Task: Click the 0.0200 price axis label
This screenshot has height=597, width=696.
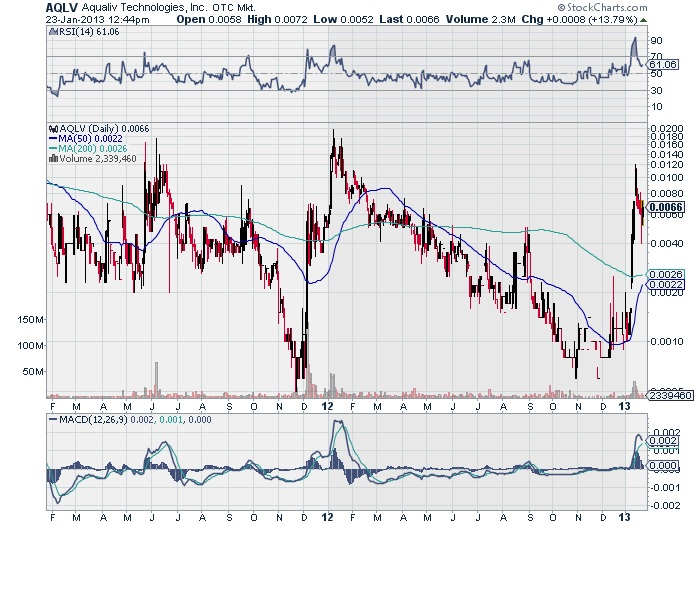Action: [666, 129]
